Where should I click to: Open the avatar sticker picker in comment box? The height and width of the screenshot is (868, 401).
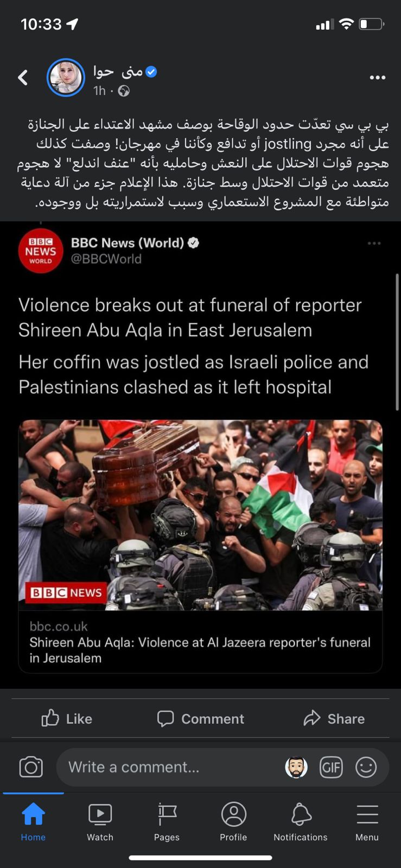click(296, 767)
